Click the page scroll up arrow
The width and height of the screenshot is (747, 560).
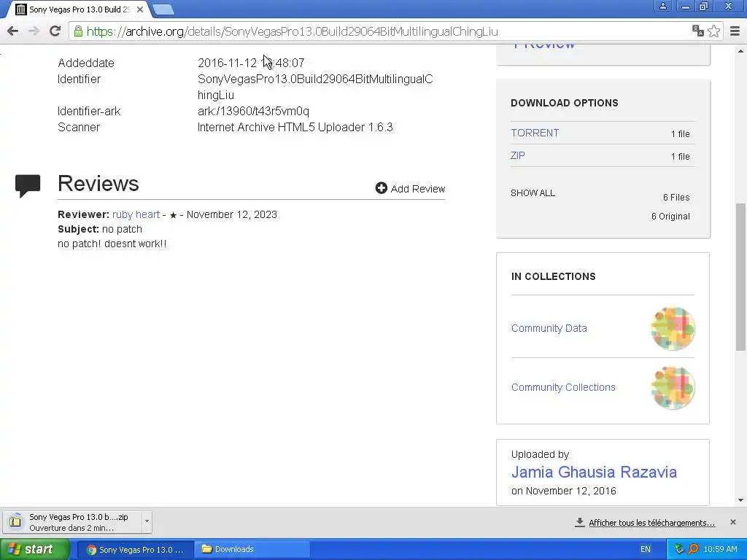(740, 51)
